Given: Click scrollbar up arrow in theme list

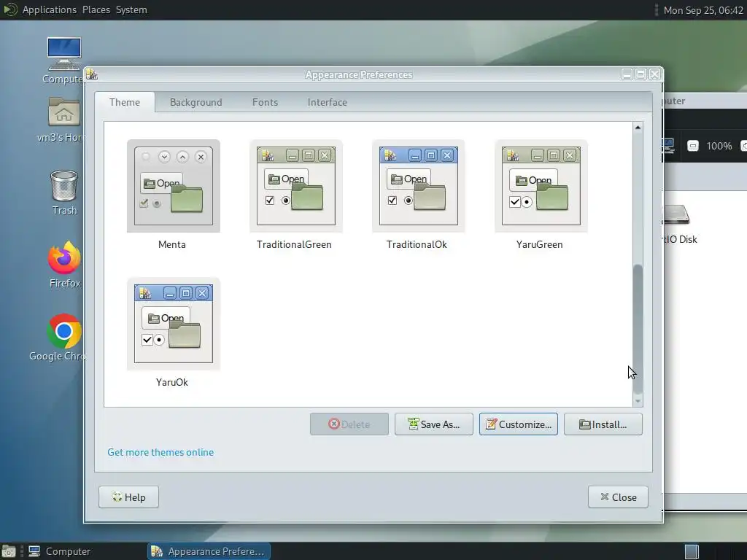Looking at the screenshot, I should pyautogui.click(x=638, y=127).
